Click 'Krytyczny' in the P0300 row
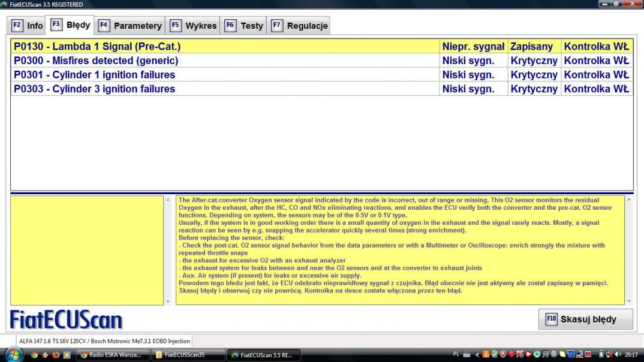The width and height of the screenshot is (644, 362). 534,61
